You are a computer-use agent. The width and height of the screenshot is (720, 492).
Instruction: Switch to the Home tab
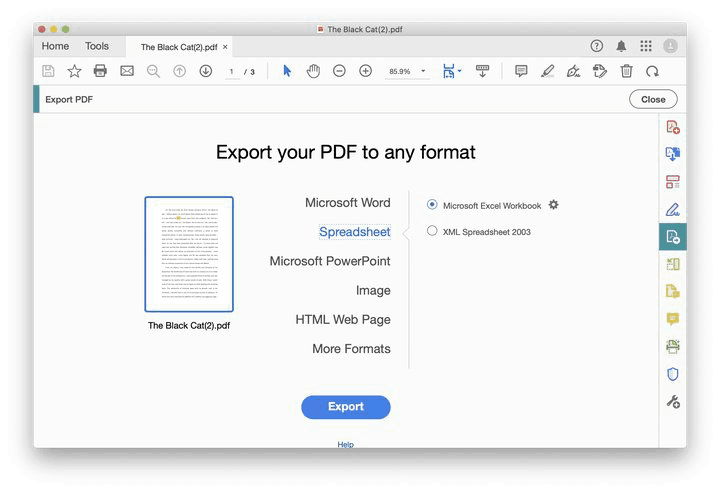pos(55,46)
